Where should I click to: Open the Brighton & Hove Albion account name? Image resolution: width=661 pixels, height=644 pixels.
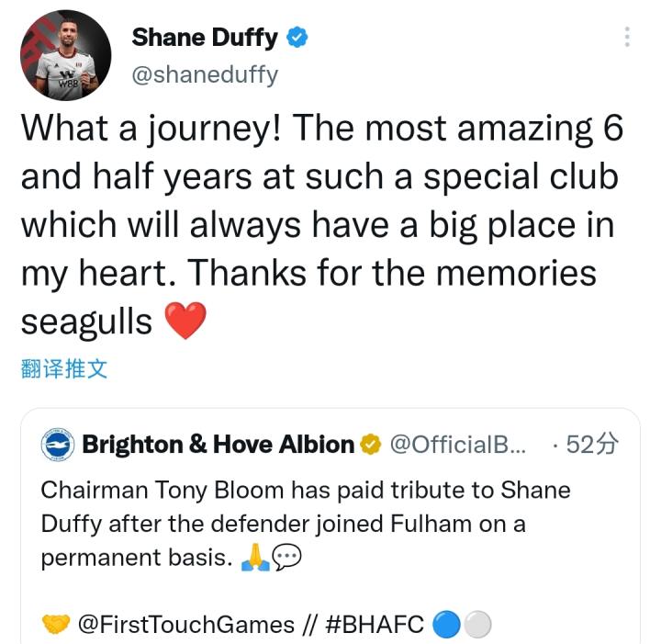(218, 445)
